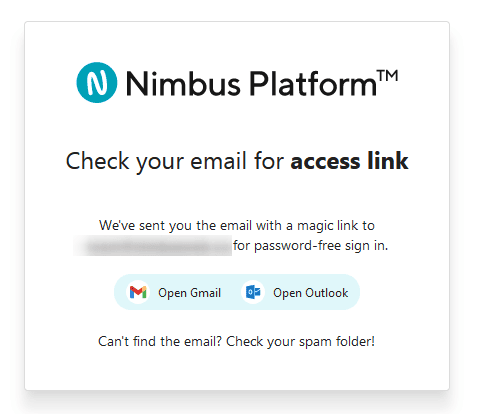Screen dimensions: 478x414
Task: Select the blurred email address
Action: [153, 246]
